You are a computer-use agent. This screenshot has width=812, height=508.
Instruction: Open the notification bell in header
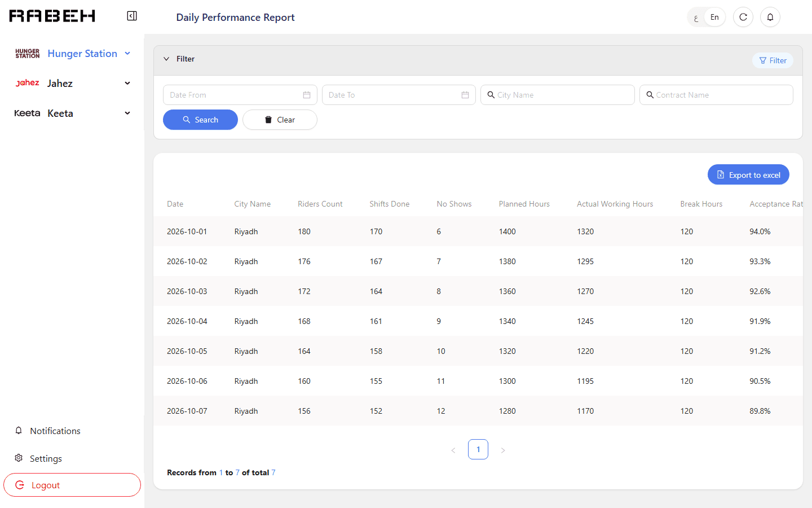click(x=770, y=17)
